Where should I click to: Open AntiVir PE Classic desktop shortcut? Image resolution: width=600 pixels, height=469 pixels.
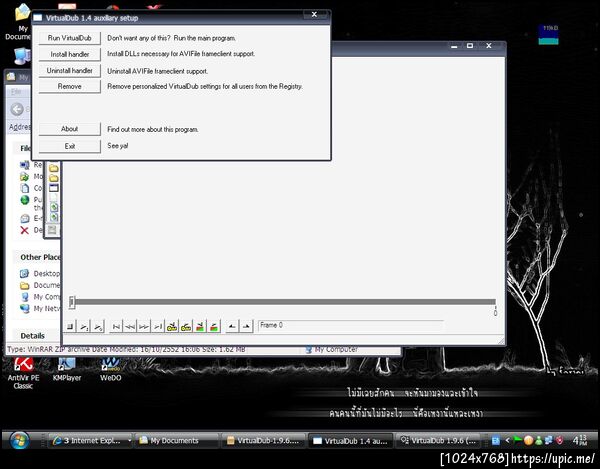pos(23,373)
